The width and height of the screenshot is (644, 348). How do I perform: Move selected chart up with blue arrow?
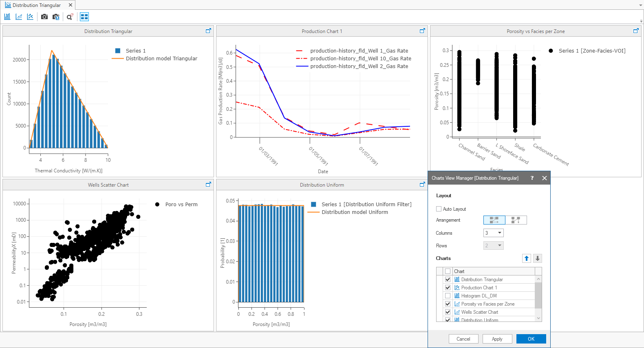(527, 258)
